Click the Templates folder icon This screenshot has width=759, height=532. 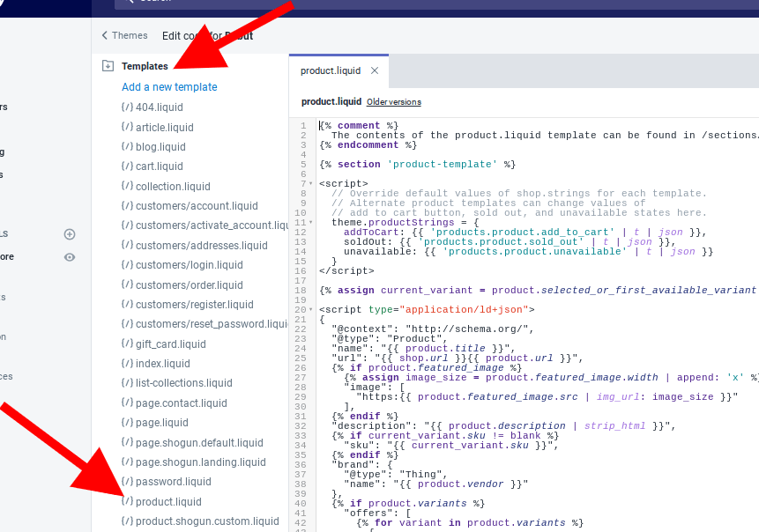pyautogui.click(x=108, y=66)
